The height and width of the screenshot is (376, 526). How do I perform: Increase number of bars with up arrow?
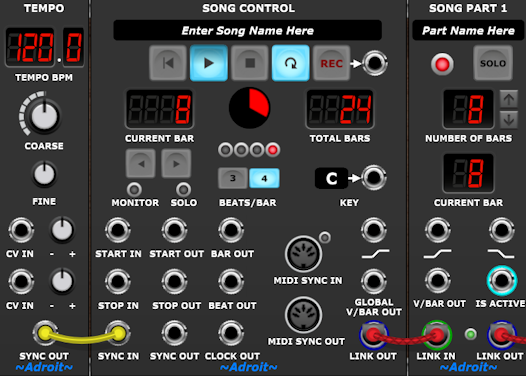[x=509, y=99]
